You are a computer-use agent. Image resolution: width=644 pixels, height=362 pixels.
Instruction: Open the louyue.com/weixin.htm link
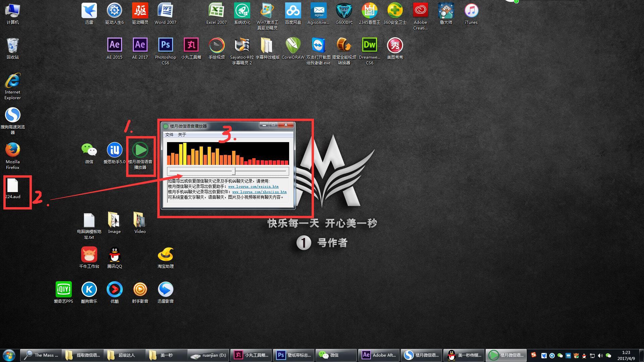253,187
